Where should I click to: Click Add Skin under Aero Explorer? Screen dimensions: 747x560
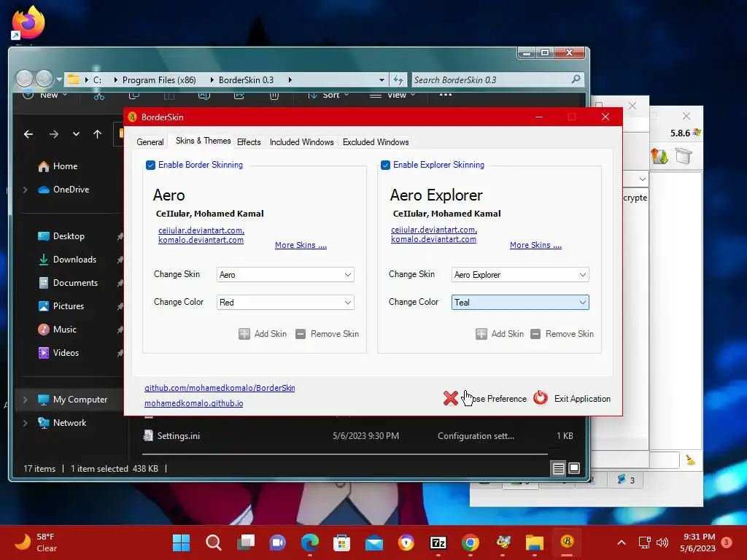(x=499, y=334)
